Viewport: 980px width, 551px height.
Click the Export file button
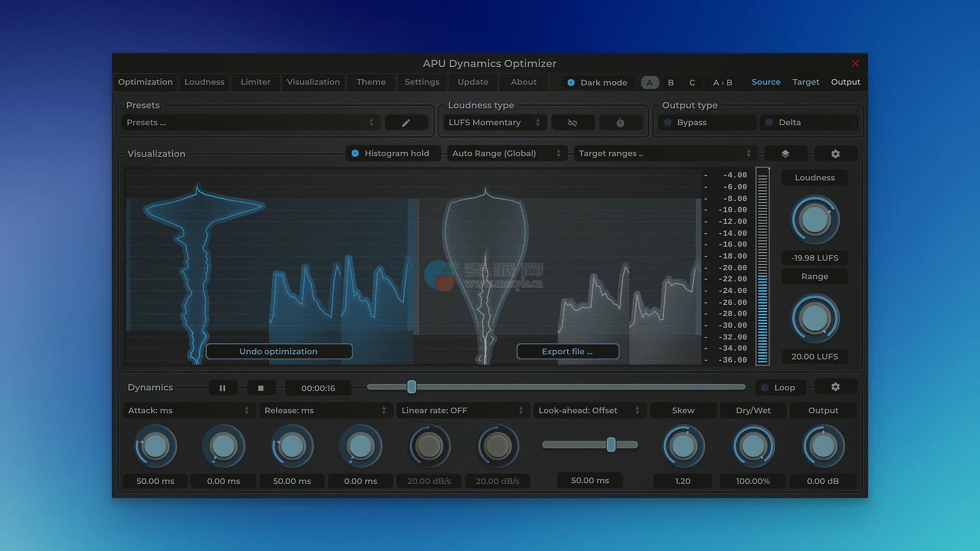[x=567, y=352]
